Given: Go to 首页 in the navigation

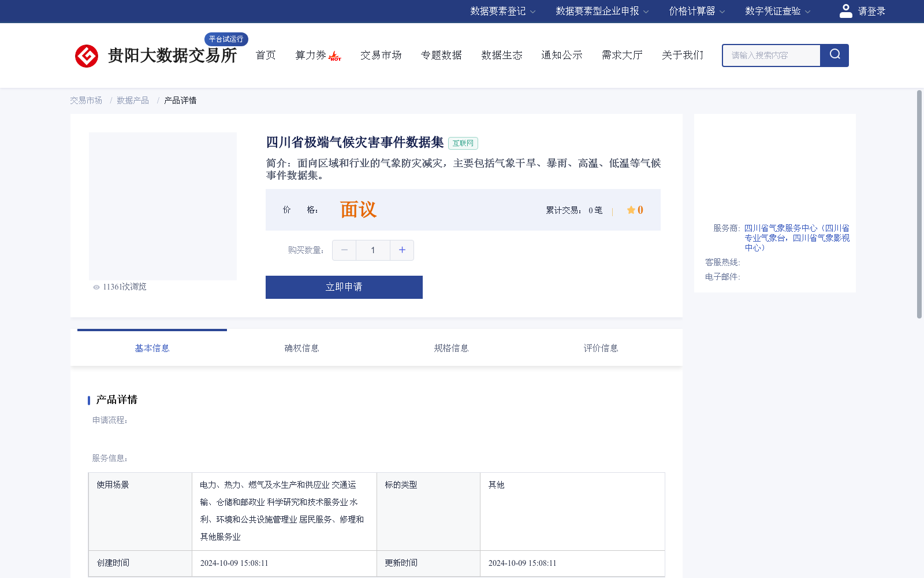Looking at the screenshot, I should pos(266,55).
